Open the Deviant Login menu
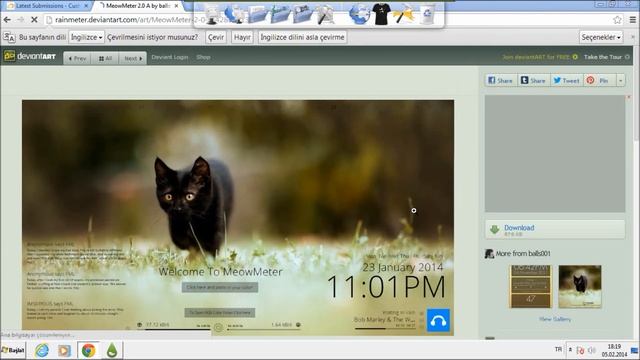Image resolution: width=640 pixels, height=360 pixels. point(170,57)
